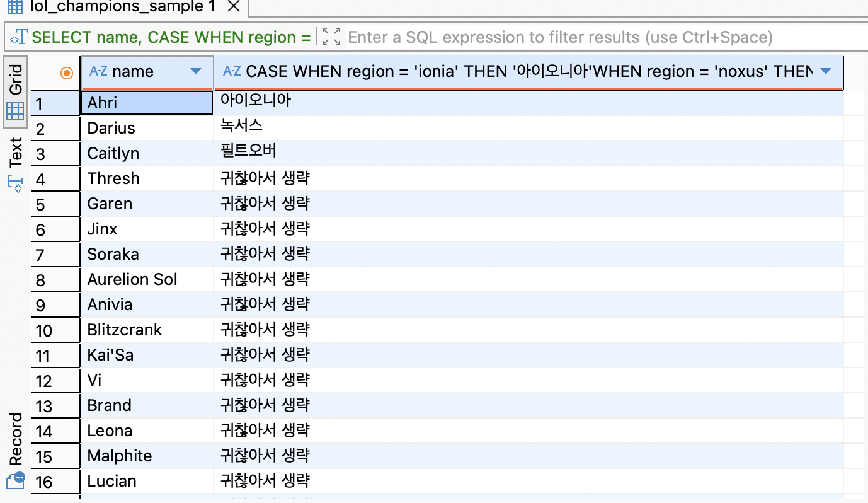This screenshot has width=868, height=503.
Task: Click the name column header
Action: pyautogui.click(x=147, y=72)
